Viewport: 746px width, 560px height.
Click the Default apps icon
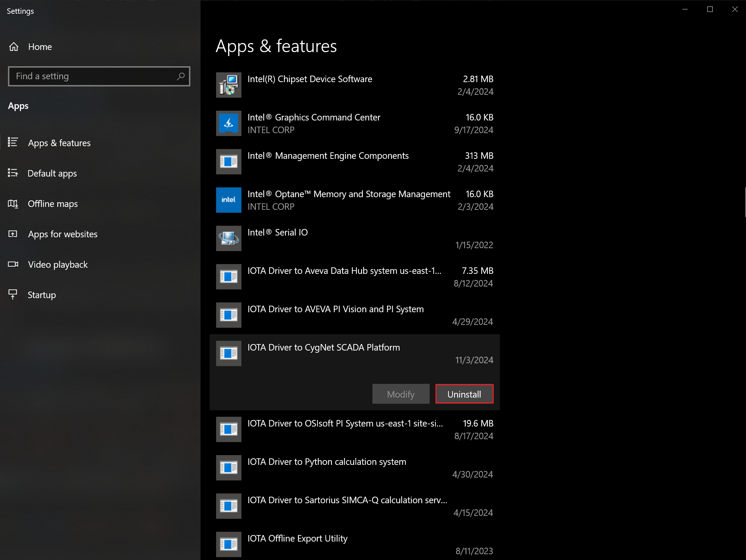pyautogui.click(x=13, y=173)
